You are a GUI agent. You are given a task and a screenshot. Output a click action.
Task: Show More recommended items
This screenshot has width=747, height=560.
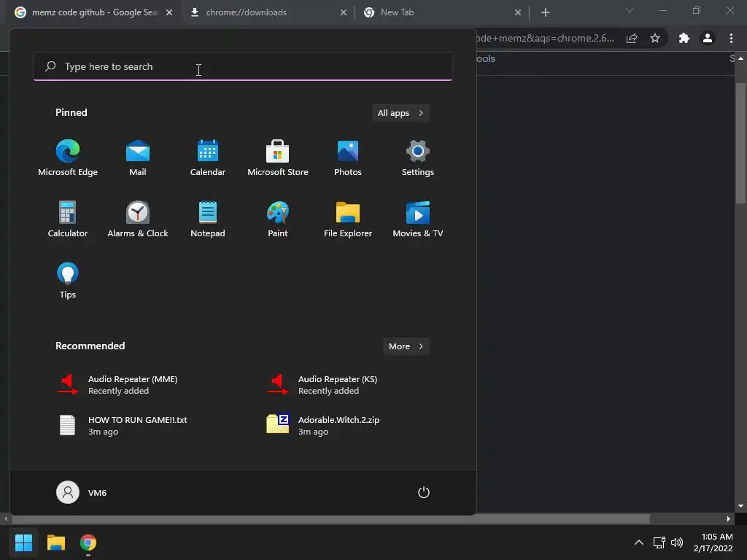406,346
